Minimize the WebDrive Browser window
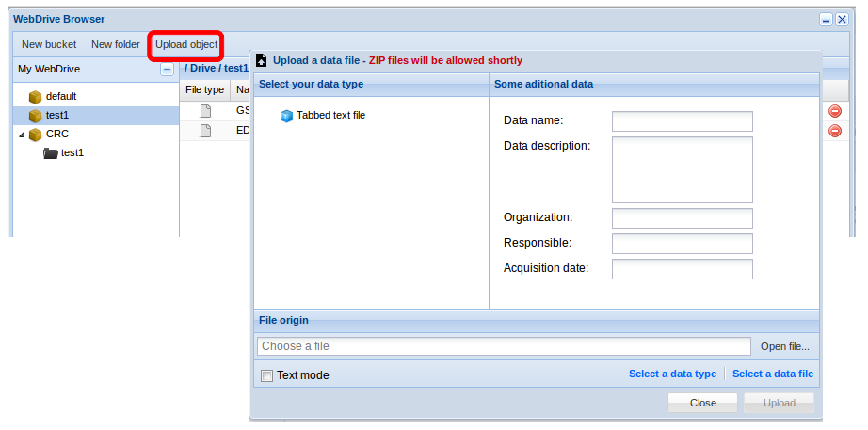Viewport: 868px width, 430px height. pos(827,20)
